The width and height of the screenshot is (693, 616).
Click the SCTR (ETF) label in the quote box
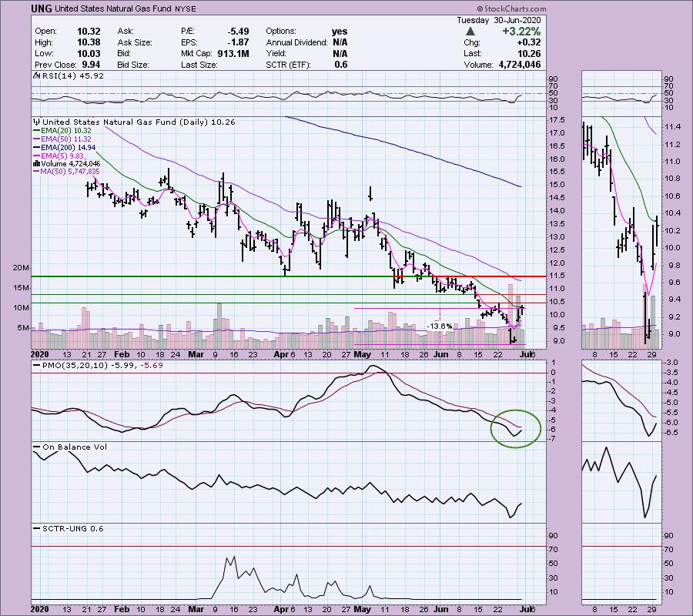click(x=288, y=65)
